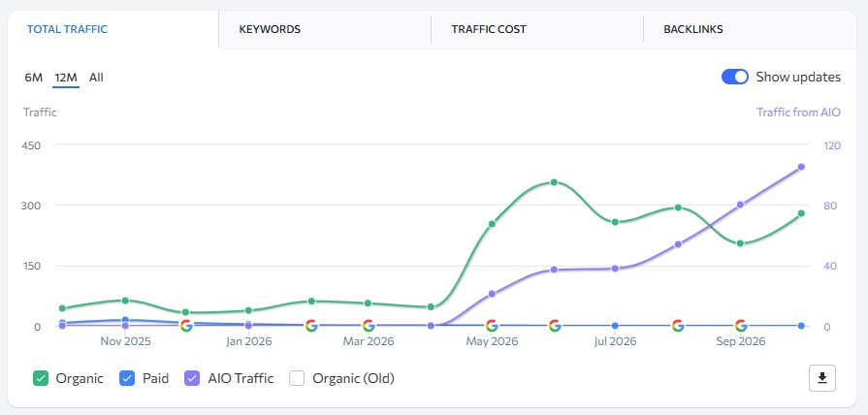Click the Google update icon above May 2026
Image resolution: width=868 pixels, height=415 pixels.
492,326
